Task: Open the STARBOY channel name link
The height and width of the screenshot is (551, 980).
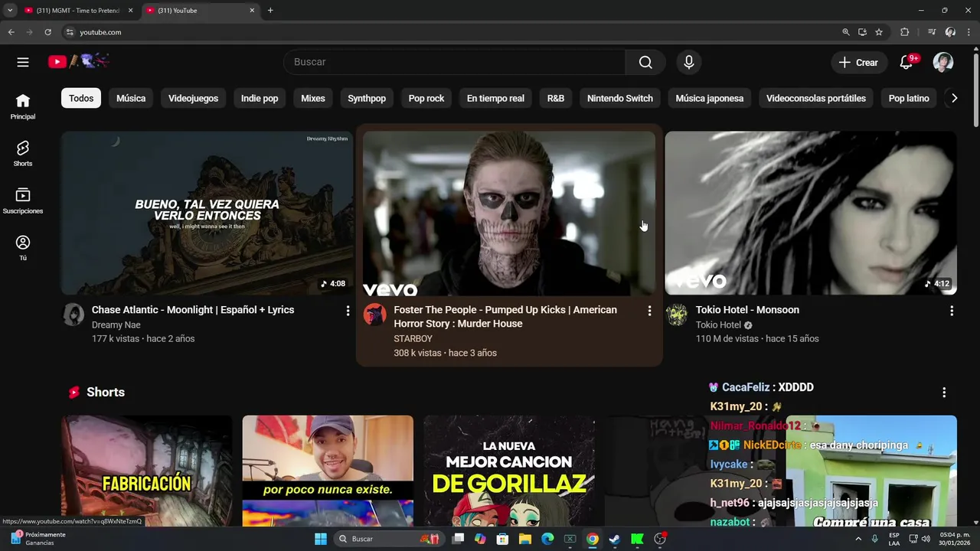Action: point(413,338)
